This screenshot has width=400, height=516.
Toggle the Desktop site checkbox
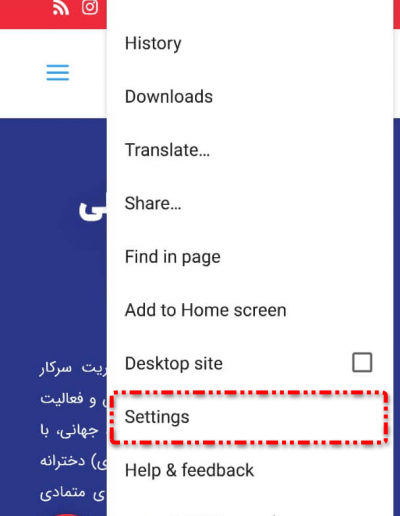pos(362,362)
